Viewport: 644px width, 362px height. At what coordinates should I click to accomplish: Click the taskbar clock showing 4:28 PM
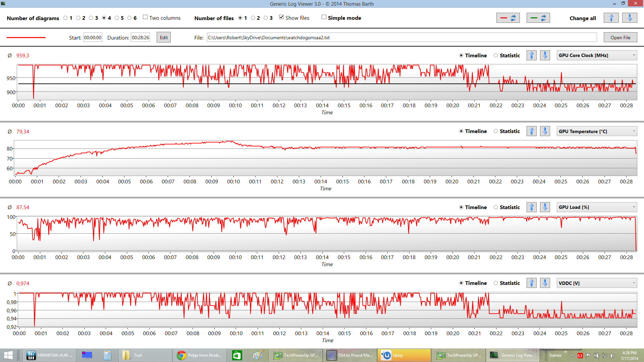point(629,356)
